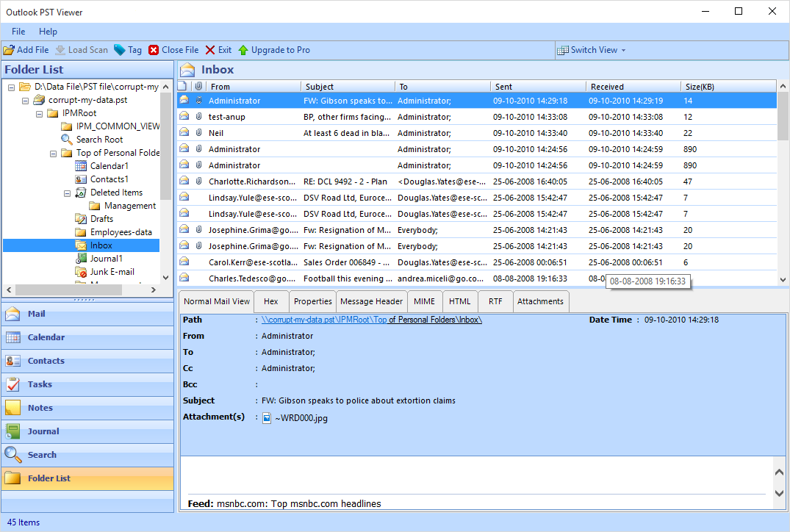The height and width of the screenshot is (532, 790).
Task: Open the File menu
Action: coord(18,32)
